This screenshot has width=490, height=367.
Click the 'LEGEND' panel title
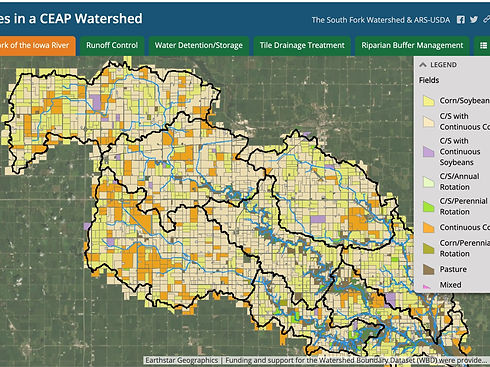[443, 65]
